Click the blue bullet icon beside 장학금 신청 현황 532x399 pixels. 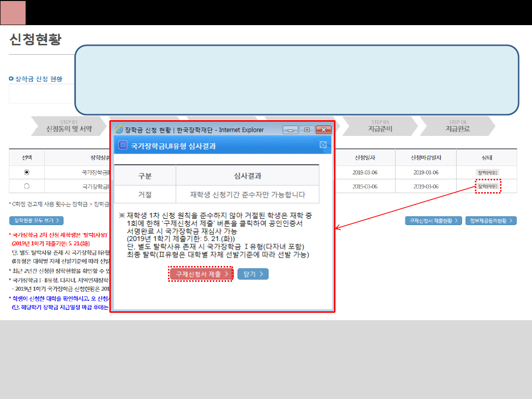11,79
